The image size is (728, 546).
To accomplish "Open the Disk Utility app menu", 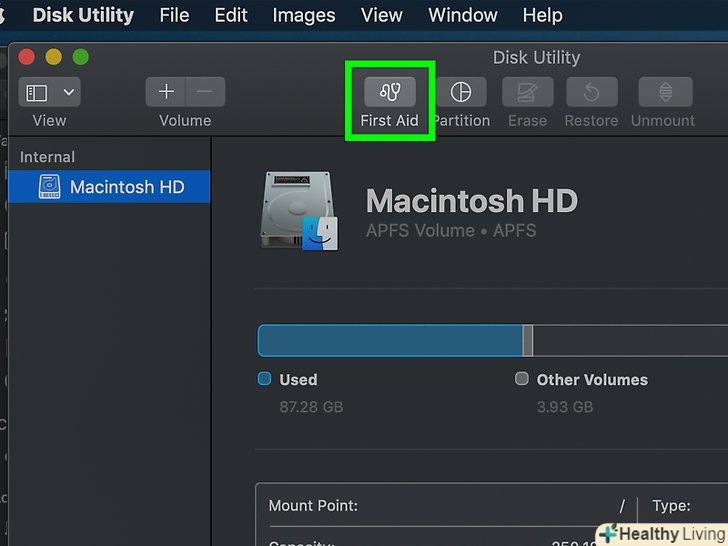I will (x=83, y=15).
